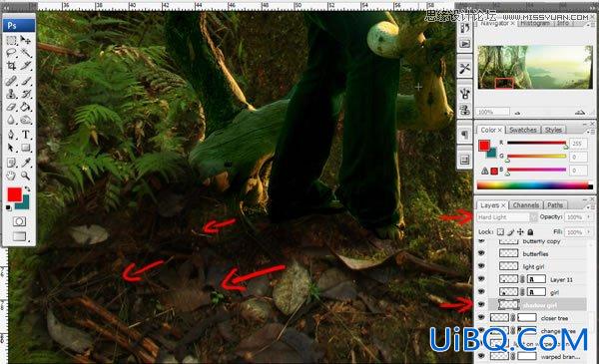Screen dimensions: 599x364
Task: Click the R value field showing 255
Action: (x=578, y=144)
